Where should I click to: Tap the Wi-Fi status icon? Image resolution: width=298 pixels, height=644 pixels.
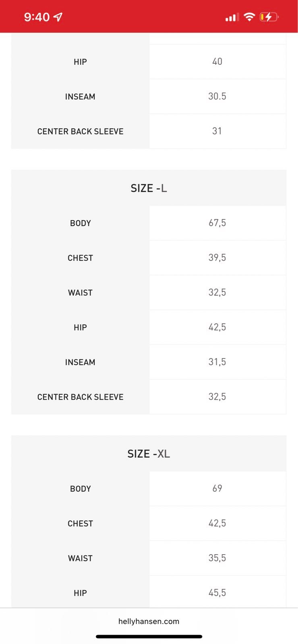pos(250,17)
